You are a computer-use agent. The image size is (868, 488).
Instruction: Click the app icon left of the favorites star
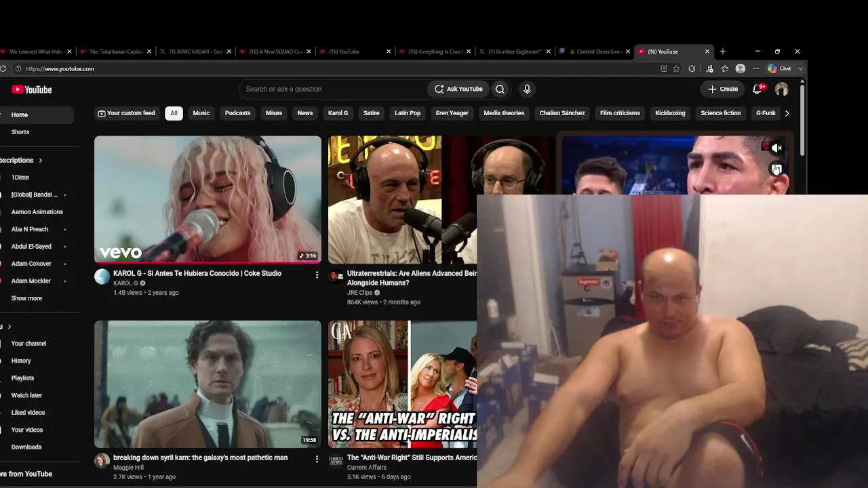663,68
